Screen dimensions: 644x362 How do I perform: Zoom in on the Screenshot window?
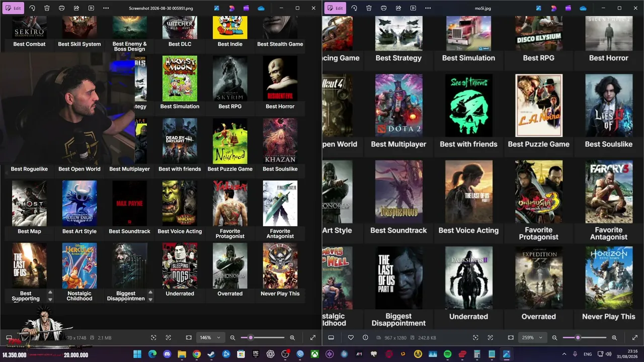(292, 338)
